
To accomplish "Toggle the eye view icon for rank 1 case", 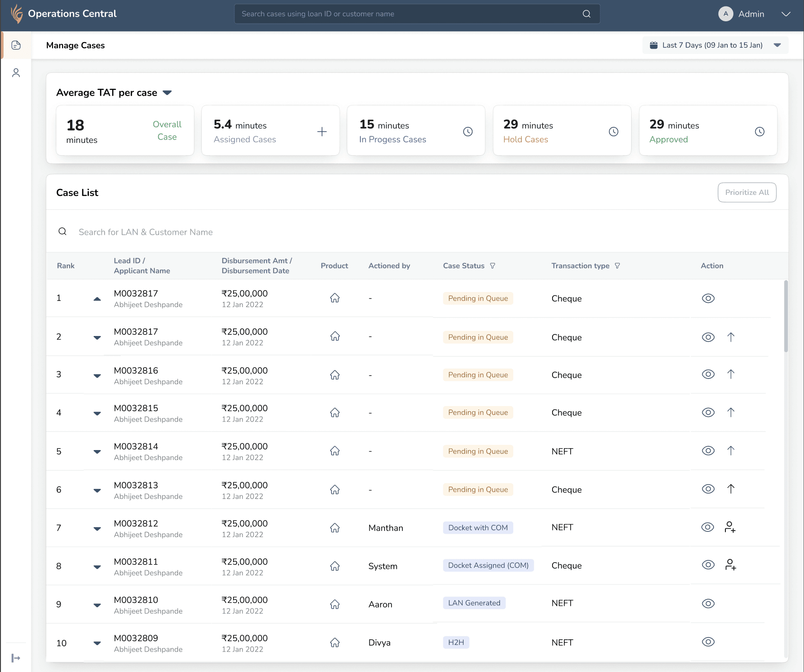I will point(708,298).
